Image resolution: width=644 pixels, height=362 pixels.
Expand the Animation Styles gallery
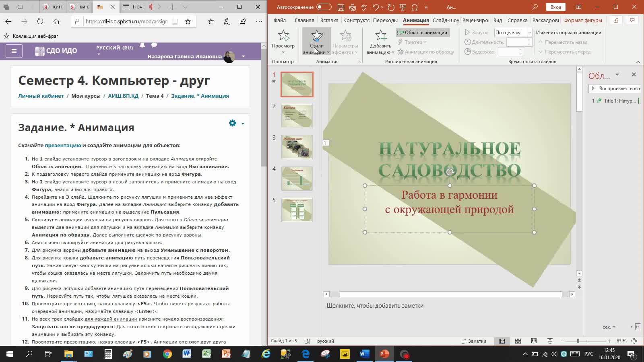pos(317,42)
